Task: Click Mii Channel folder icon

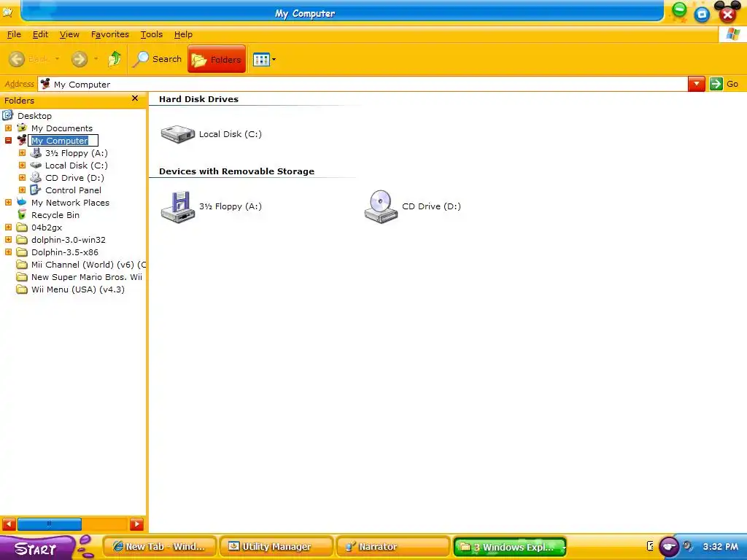Action: (22, 264)
